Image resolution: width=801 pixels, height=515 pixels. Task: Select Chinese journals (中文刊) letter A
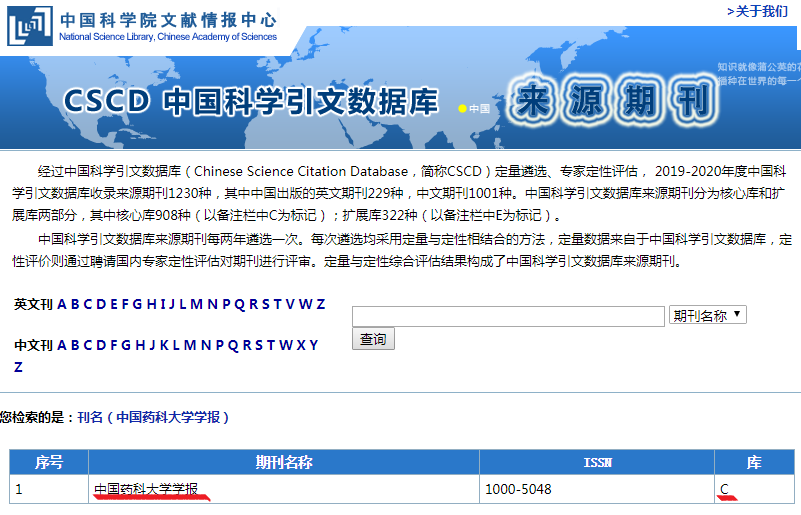pos(62,345)
